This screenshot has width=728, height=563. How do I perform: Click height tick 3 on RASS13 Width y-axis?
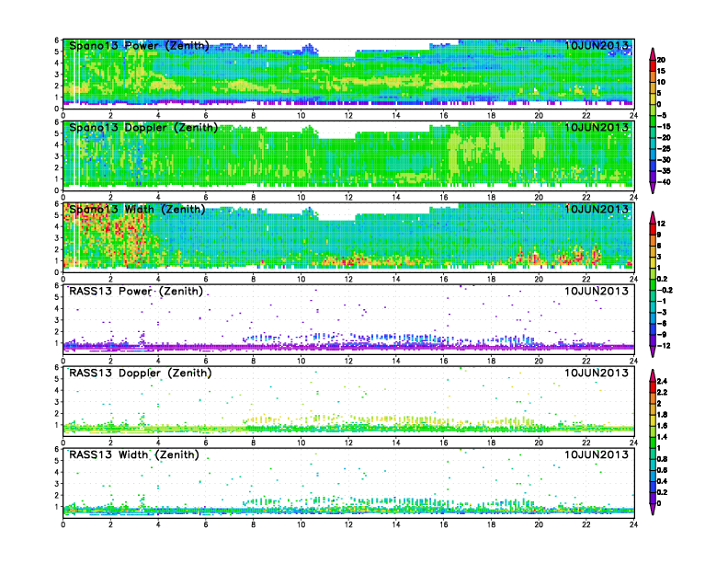pyautogui.click(x=57, y=484)
